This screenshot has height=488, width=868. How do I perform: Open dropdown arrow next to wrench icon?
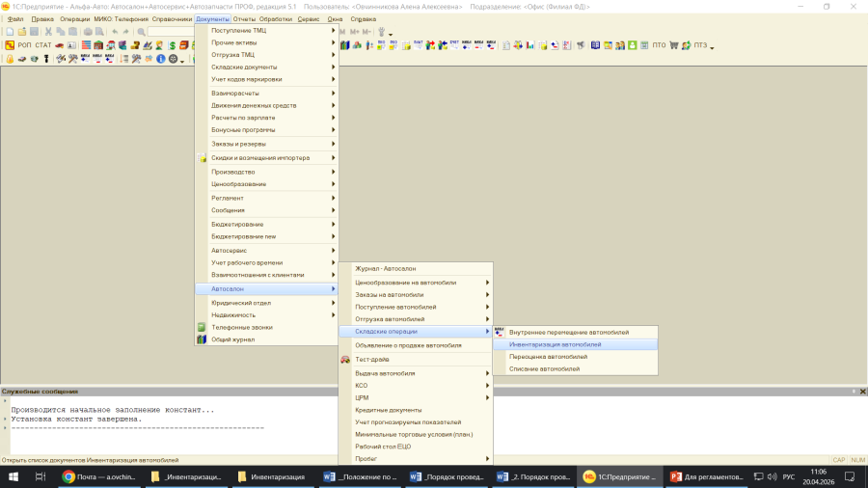click(x=391, y=34)
